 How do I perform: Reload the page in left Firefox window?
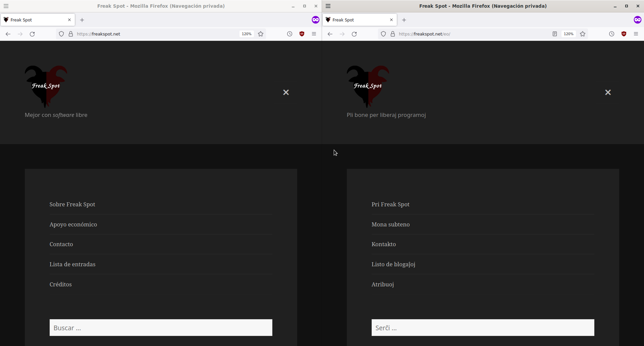(32, 34)
